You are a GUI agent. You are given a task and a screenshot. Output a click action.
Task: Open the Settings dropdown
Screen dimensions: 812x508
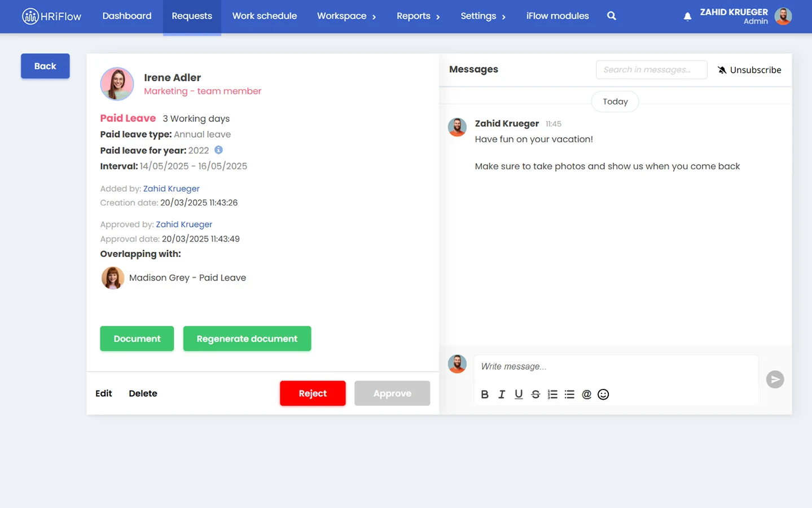[482, 16]
